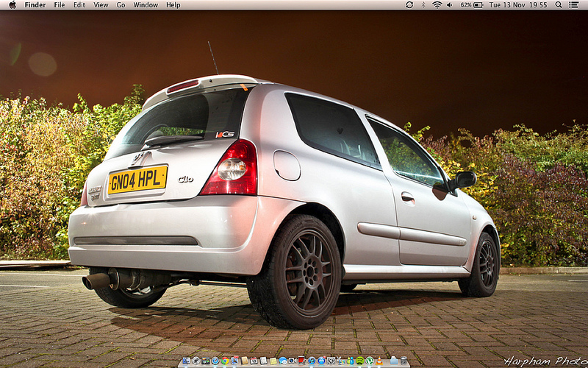Open Notification Center list icon
This screenshot has width=588, height=368.
(x=573, y=4)
